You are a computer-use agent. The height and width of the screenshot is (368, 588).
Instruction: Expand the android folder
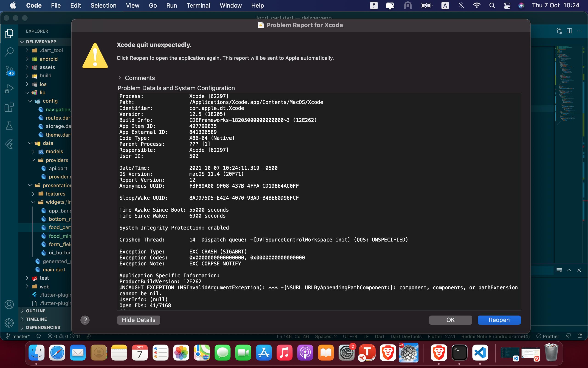pyautogui.click(x=27, y=59)
